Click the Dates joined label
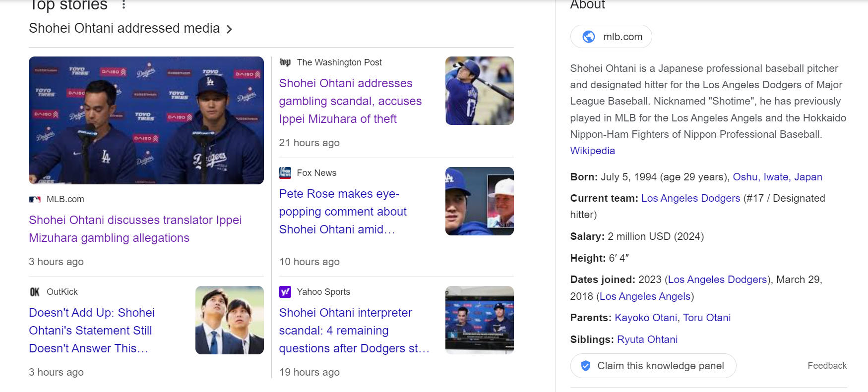 [x=603, y=280]
